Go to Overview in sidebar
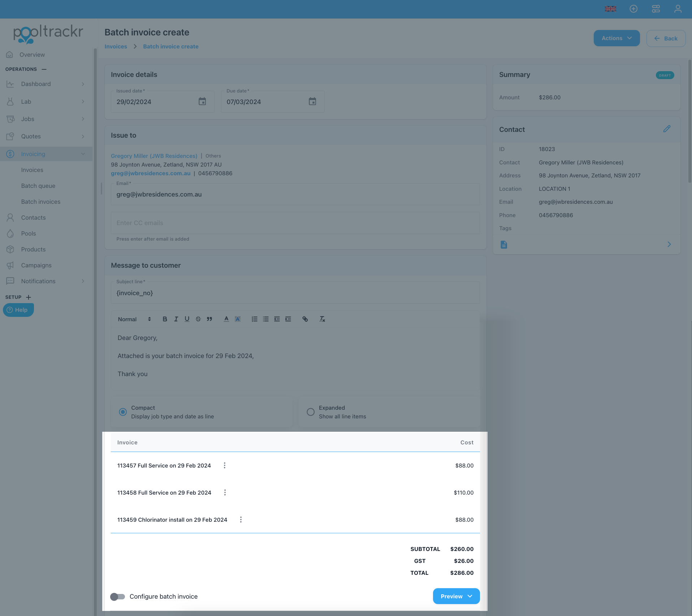The width and height of the screenshot is (692, 616). coord(32,55)
